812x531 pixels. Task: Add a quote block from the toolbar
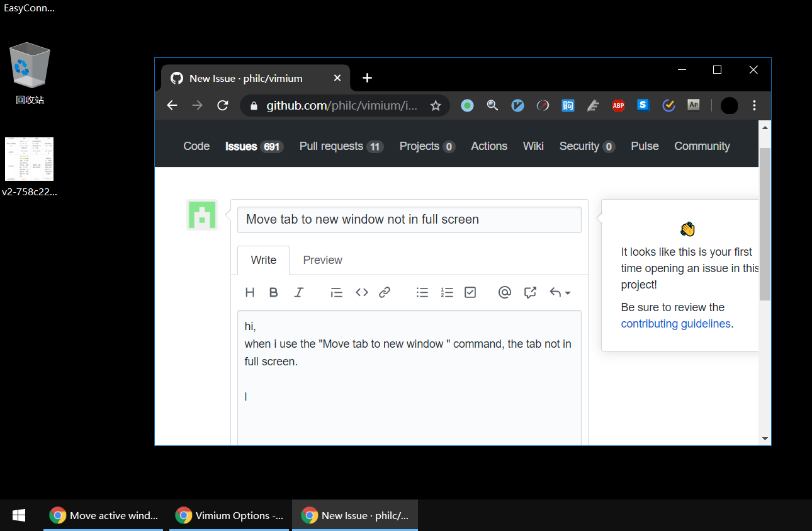[x=336, y=292]
